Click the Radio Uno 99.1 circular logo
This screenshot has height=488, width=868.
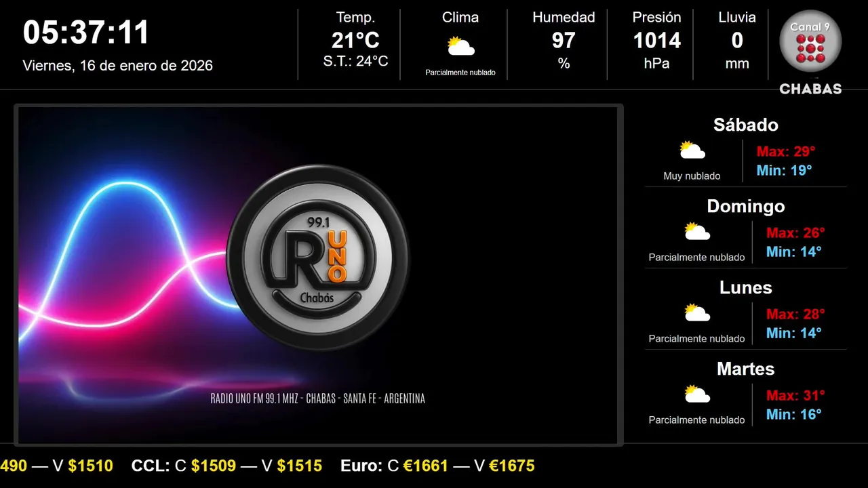point(318,258)
